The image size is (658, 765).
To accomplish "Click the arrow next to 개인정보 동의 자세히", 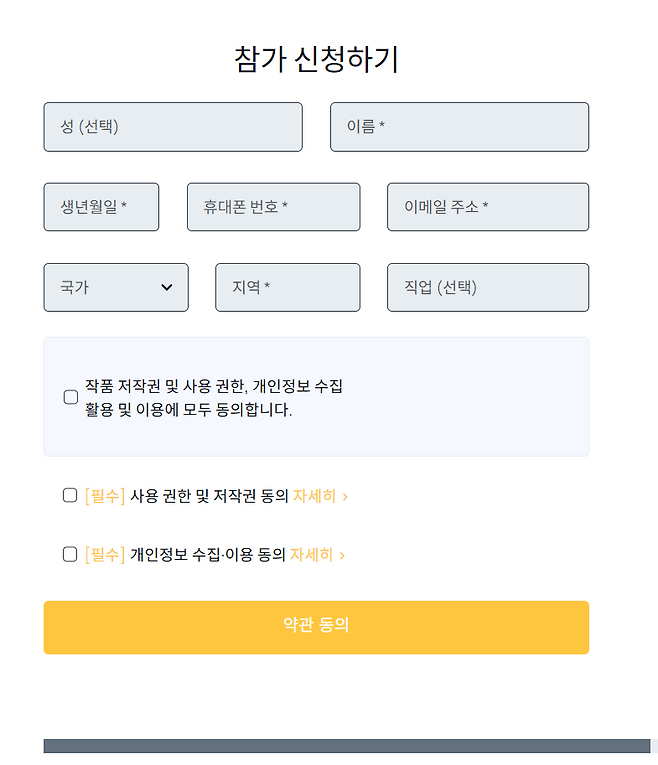I will (x=343, y=556).
